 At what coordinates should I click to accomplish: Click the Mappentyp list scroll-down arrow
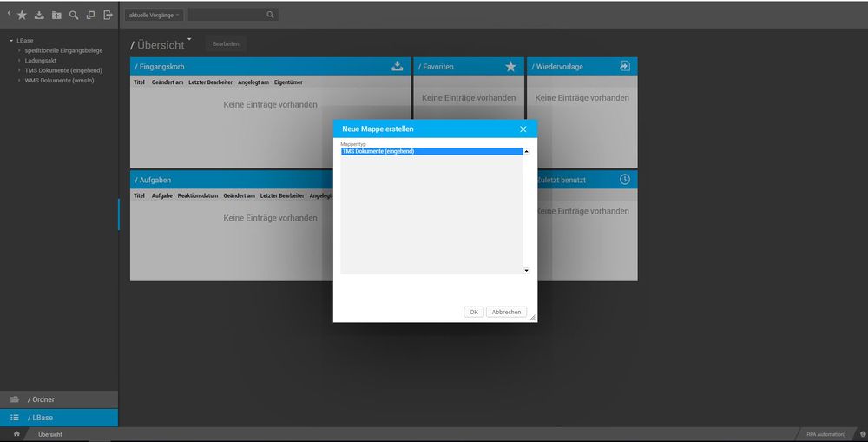point(527,270)
